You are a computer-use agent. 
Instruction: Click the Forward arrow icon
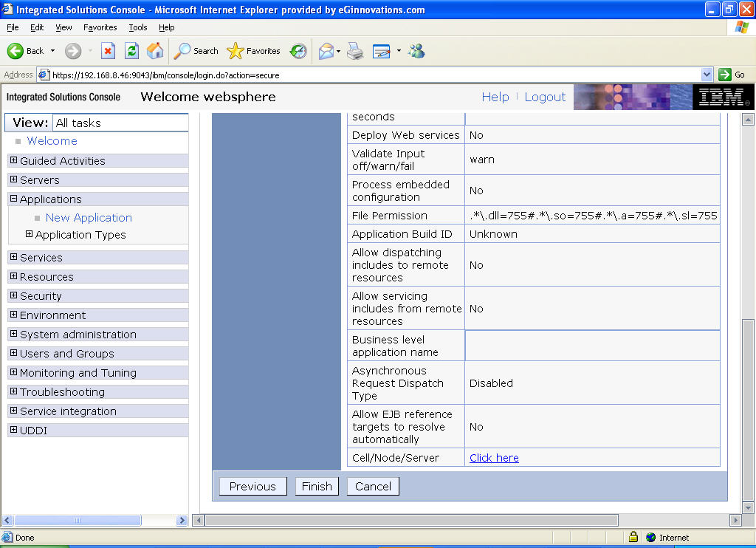(x=73, y=51)
